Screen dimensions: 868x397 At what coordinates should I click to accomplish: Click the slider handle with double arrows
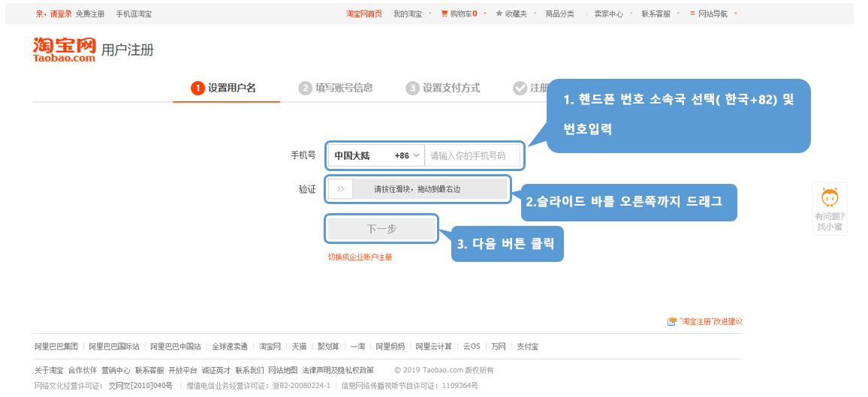point(341,189)
